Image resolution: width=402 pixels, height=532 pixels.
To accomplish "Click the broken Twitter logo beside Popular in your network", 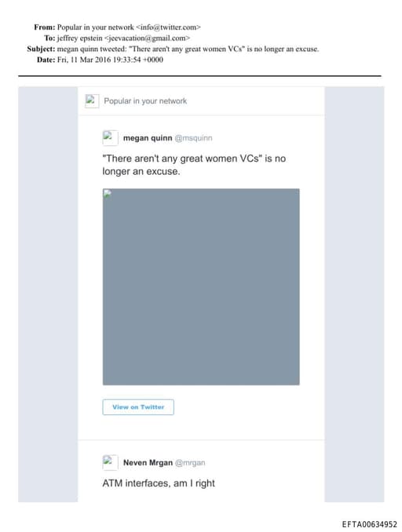I will click(92, 100).
